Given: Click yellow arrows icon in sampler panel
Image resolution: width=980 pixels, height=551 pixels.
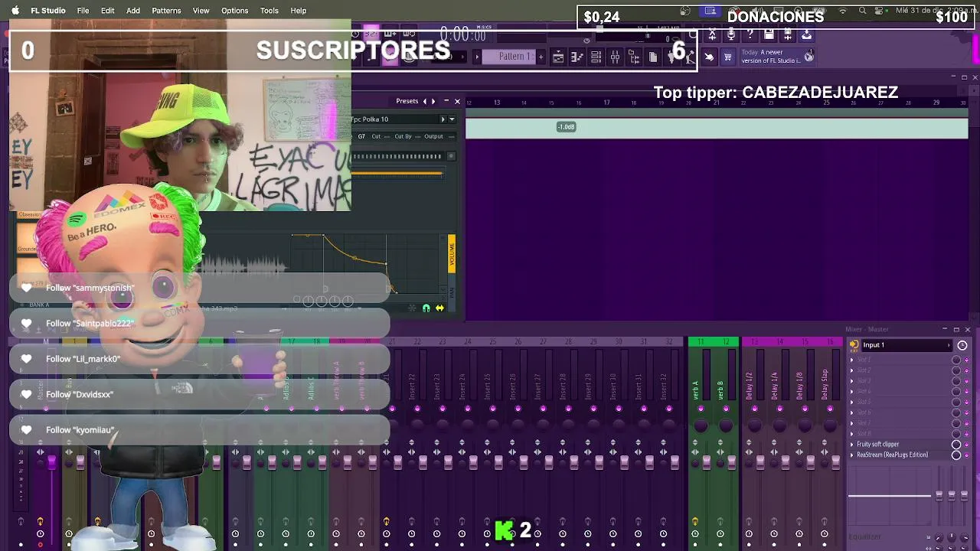Looking at the screenshot, I should pos(439,308).
